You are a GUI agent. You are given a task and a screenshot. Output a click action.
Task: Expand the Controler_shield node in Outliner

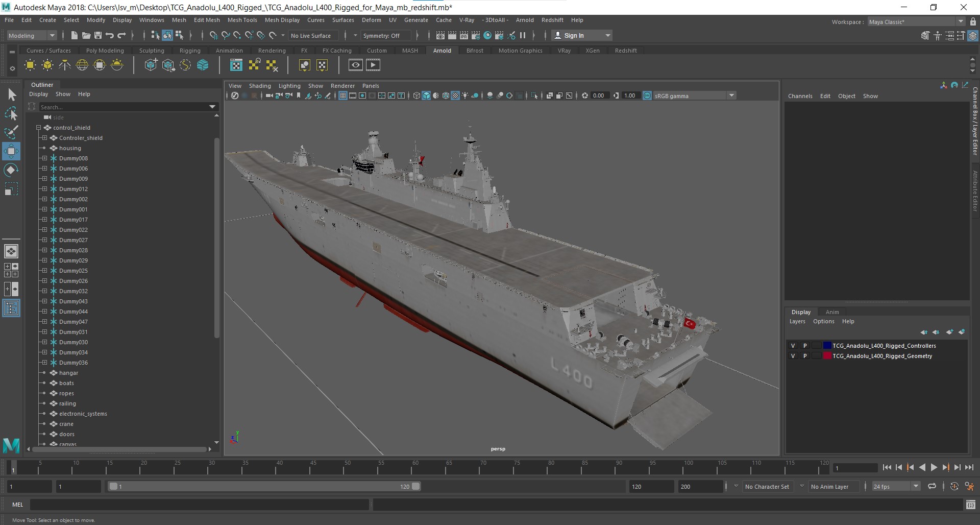pos(44,138)
